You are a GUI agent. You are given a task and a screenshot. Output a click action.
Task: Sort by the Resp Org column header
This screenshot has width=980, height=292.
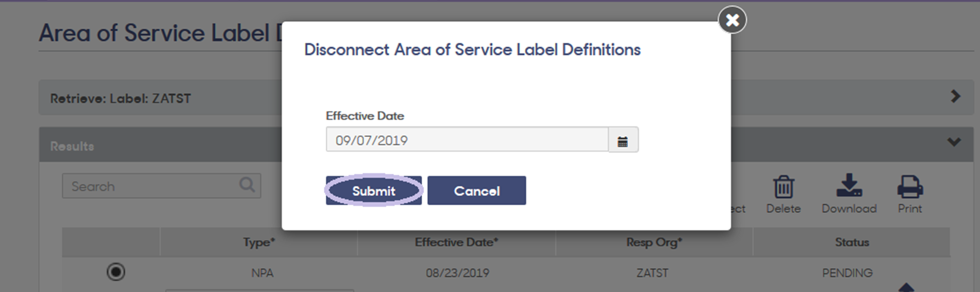654,242
